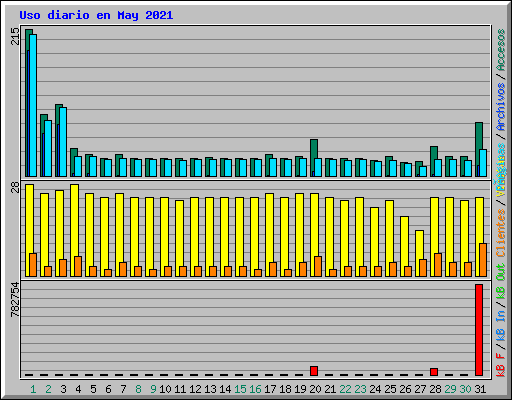Screen dimensions: 512x400
Task: Click day label 25 on the x-axis
Action: (390, 389)
